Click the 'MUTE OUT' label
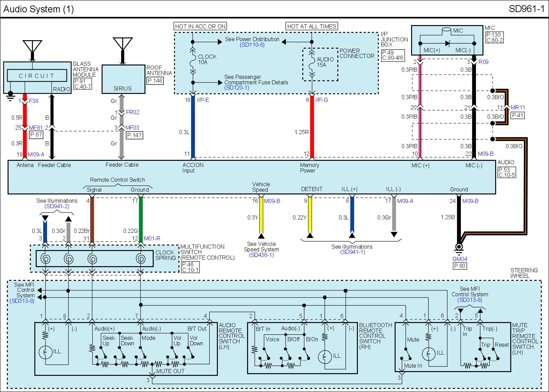The width and height of the screenshot is (549, 392). point(170,371)
